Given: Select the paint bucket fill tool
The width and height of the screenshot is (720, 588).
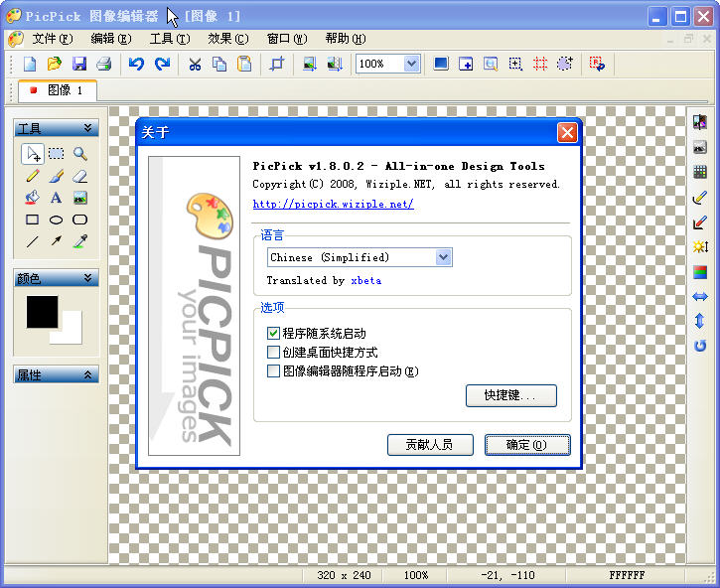Looking at the screenshot, I should click(32, 198).
